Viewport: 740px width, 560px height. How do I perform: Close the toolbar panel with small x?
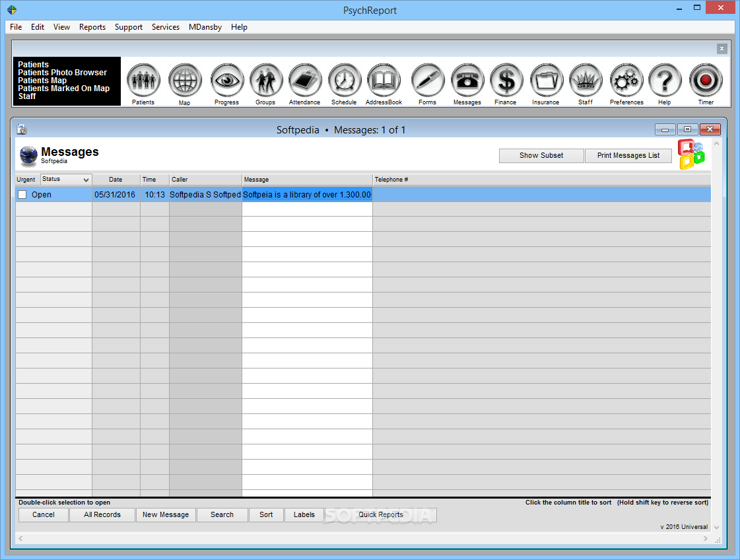point(722,49)
